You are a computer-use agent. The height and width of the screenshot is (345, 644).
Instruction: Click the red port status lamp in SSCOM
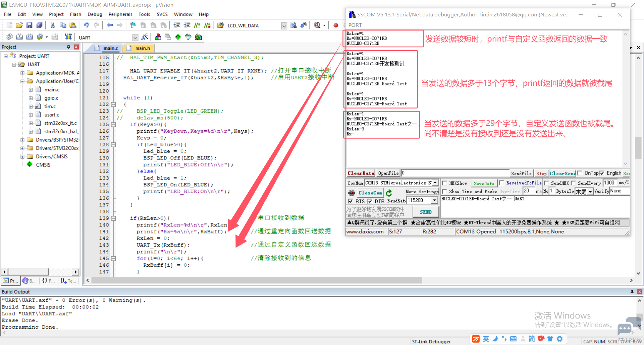click(x=351, y=193)
